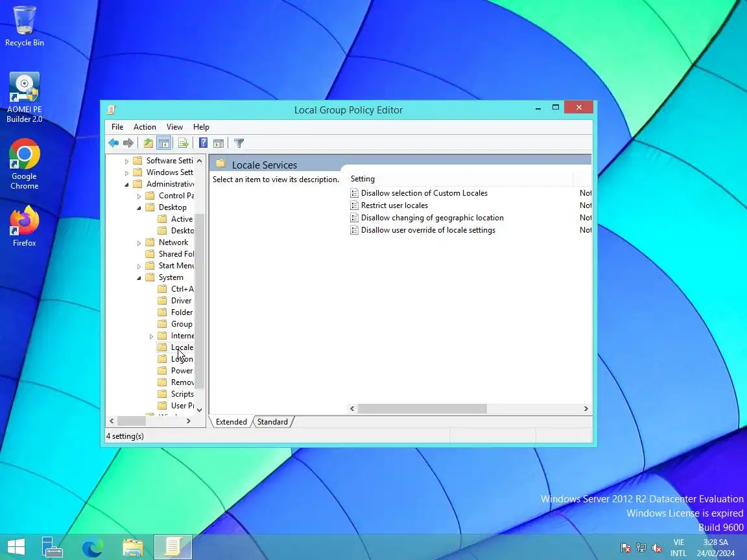The height and width of the screenshot is (560, 747).
Task: Click the tree pane scroll down arrow
Action: (x=200, y=410)
